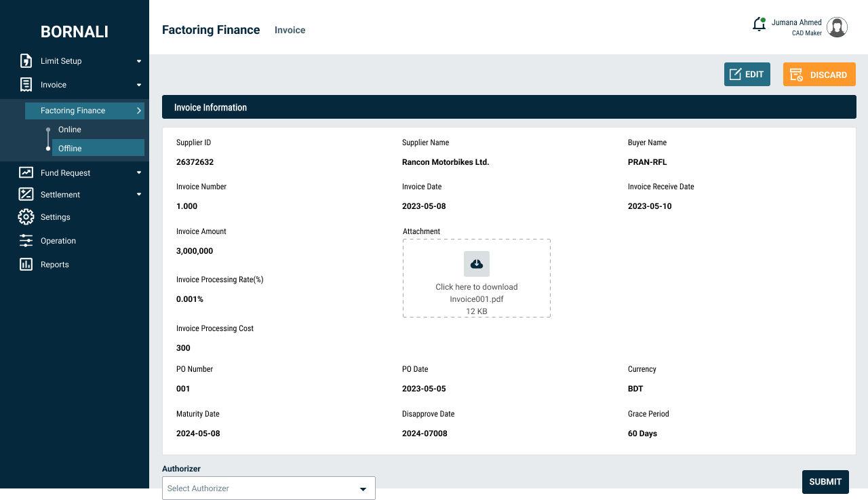The width and height of the screenshot is (868, 500).
Task: Click user name Jumana Ahmed
Action: coord(796,22)
